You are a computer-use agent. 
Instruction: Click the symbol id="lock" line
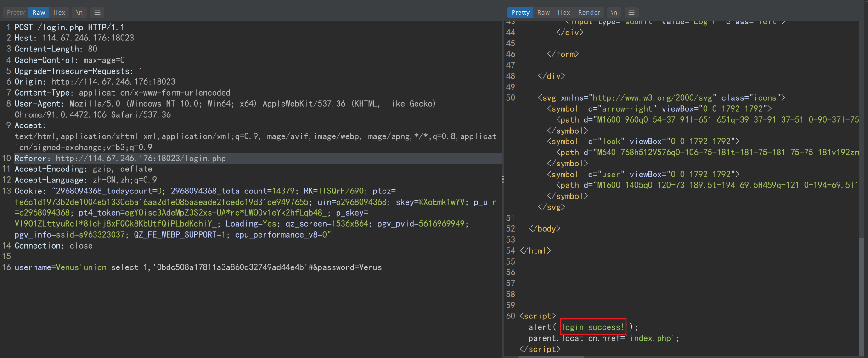pyautogui.click(x=643, y=142)
